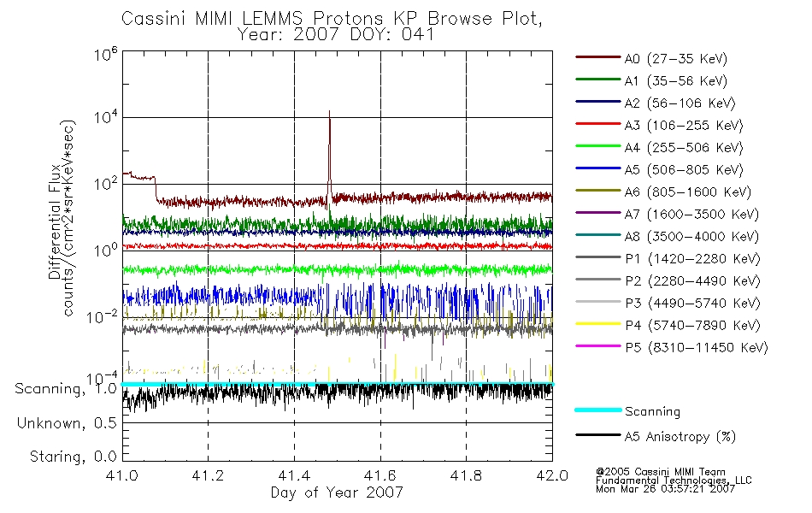Click the A6 (805-1600 KeV) legend label
The height and width of the screenshot is (513, 812).
point(688,192)
